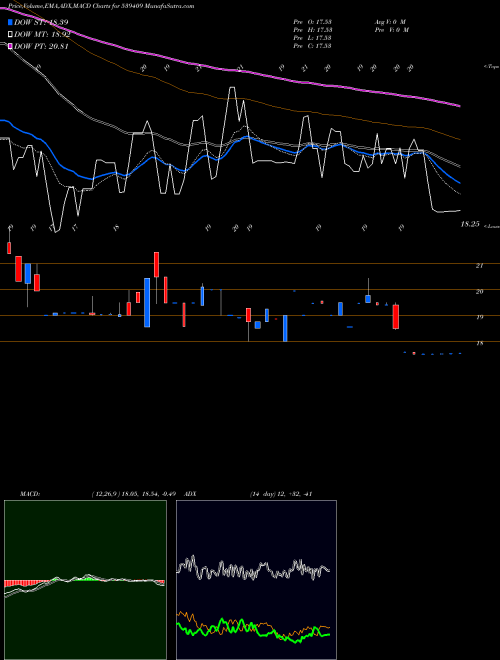The width and height of the screenshot is (500, 660).
Task: Click the ADX (14 day) values text
Action: tap(281, 494)
